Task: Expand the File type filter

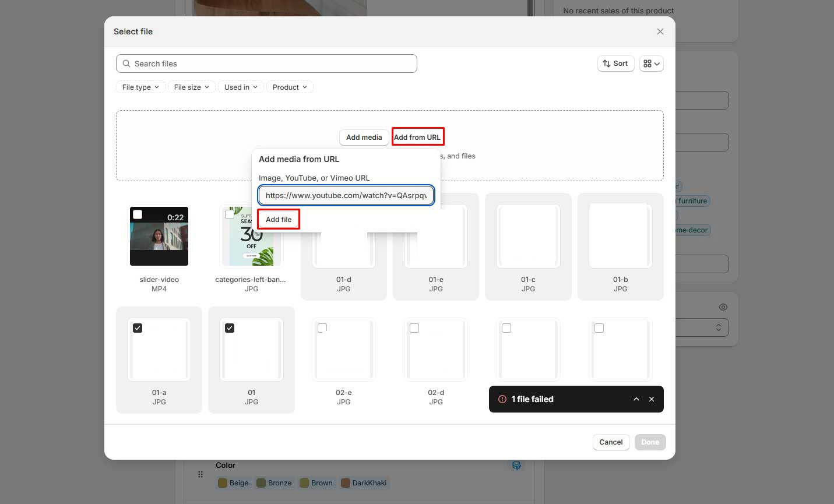Action: pos(140,87)
